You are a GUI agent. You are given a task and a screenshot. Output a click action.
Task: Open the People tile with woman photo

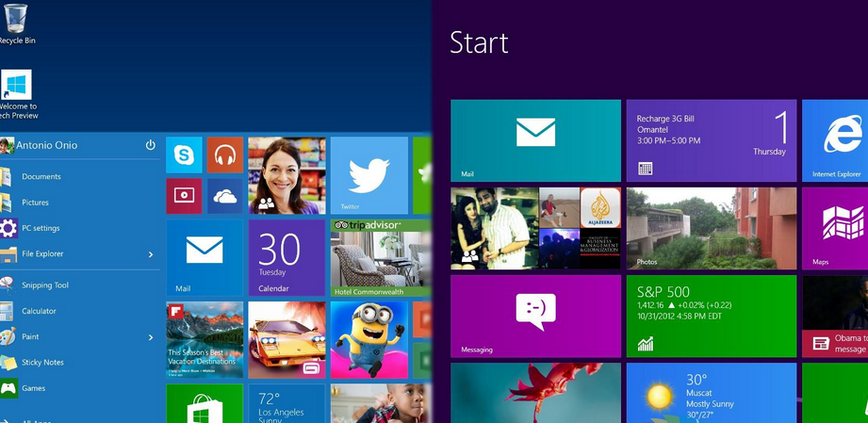[287, 175]
